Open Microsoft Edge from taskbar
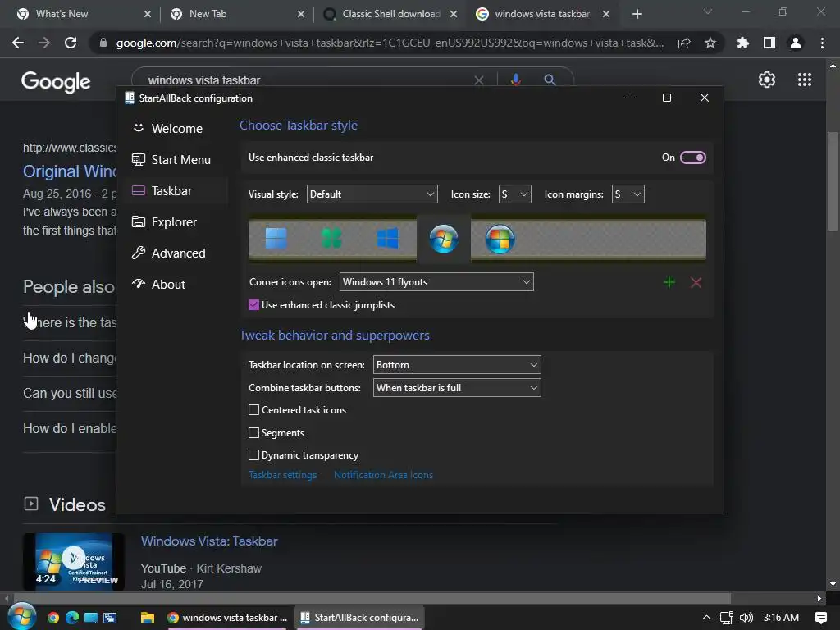 [x=72, y=618]
